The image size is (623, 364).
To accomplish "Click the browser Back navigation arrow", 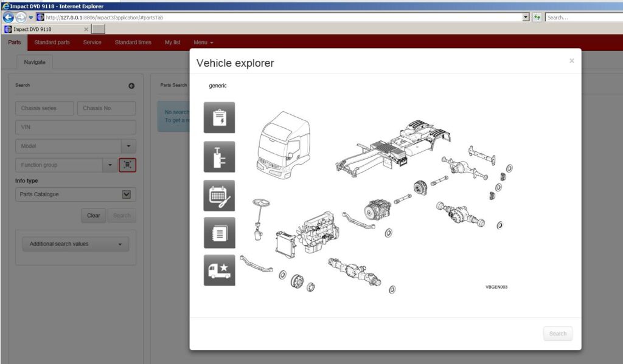I will 7,17.
